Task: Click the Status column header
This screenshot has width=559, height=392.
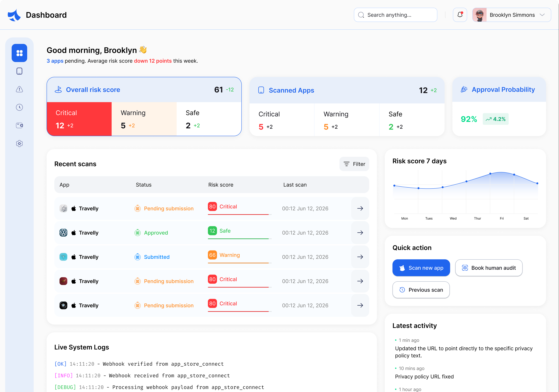Action: (x=143, y=185)
